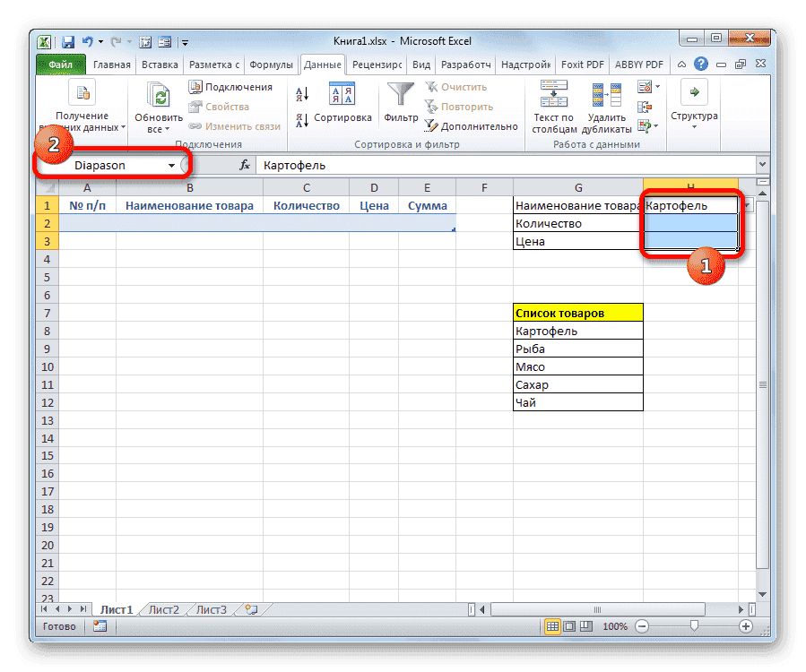The width and height of the screenshot is (806, 672).
Task: Zoom in using the plus control
Action: pyautogui.click(x=747, y=626)
